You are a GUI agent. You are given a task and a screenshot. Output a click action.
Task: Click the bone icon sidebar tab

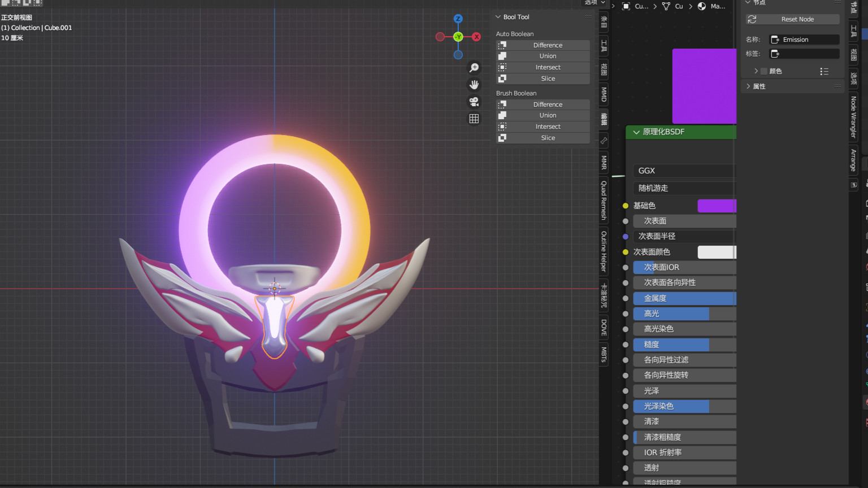(604, 141)
